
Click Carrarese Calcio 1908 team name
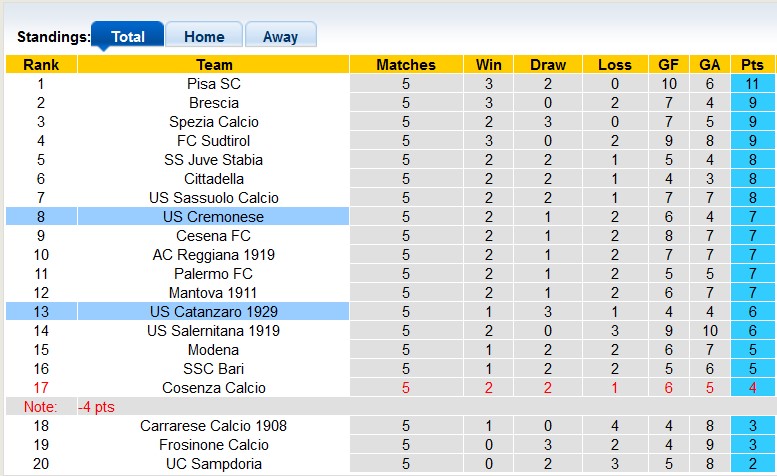213,426
